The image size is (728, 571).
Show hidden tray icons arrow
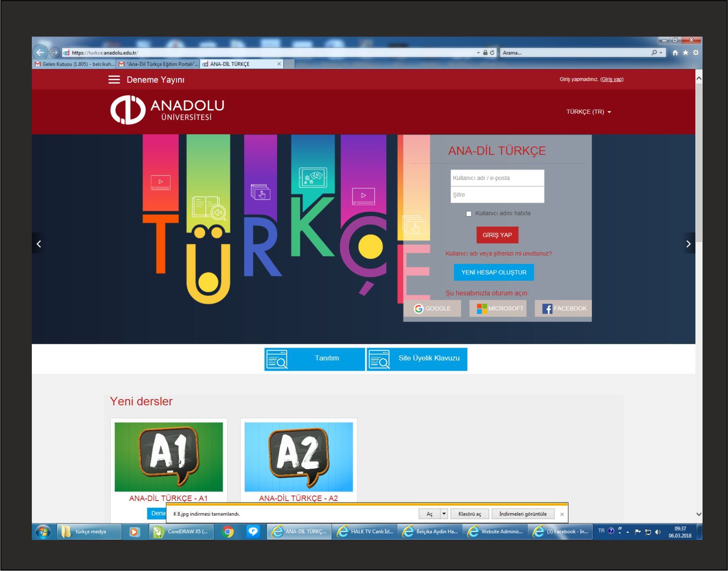coord(628,532)
